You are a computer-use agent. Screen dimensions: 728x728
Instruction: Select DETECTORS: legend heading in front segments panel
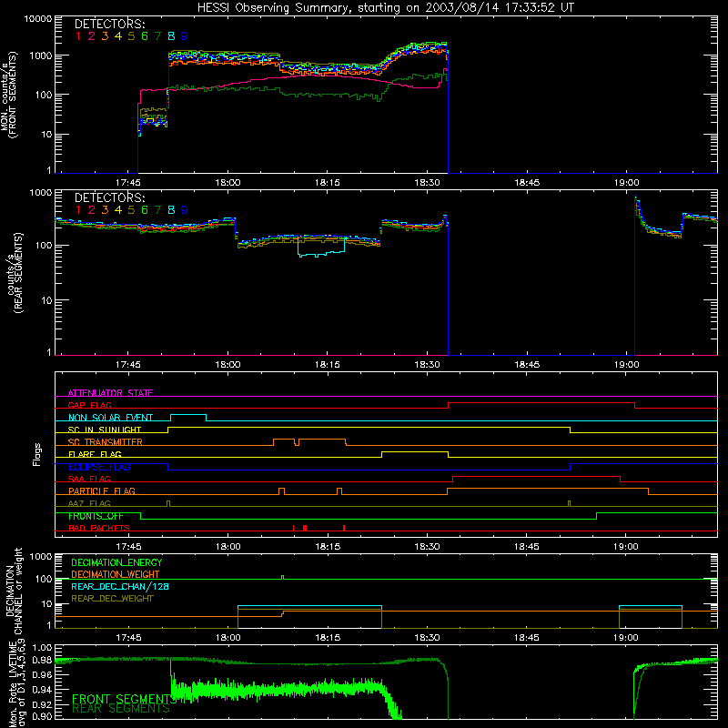pyautogui.click(x=109, y=24)
